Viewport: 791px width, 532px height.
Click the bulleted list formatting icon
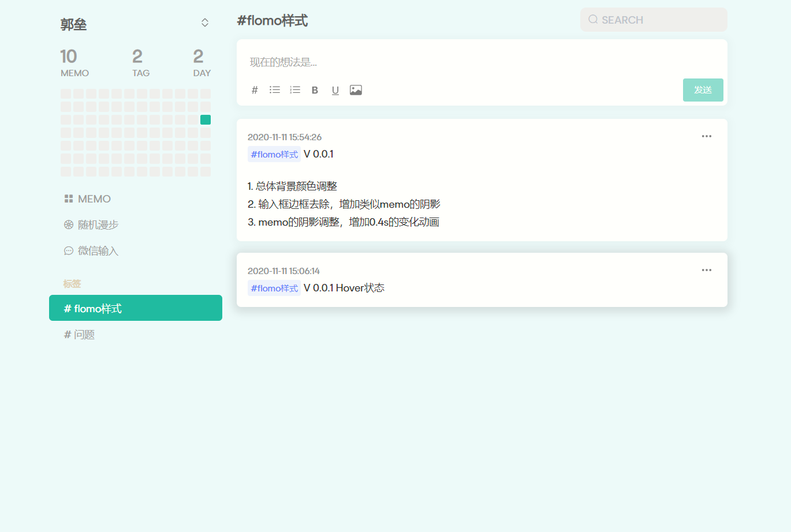pos(275,90)
